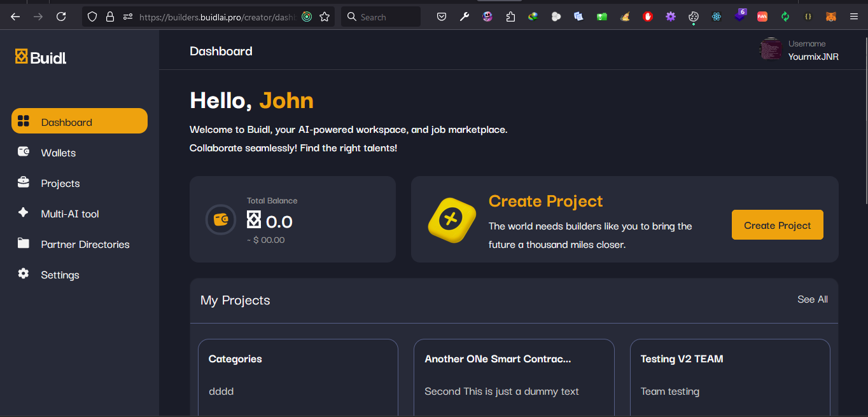Open the Multi-AI tool sparkle icon
Screen dimensions: 868x417
23,214
